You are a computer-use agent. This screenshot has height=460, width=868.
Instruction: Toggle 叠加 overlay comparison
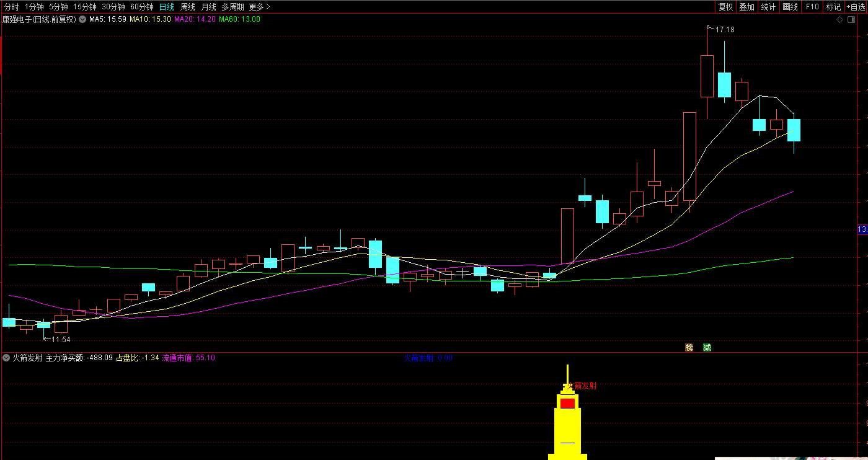pos(746,7)
